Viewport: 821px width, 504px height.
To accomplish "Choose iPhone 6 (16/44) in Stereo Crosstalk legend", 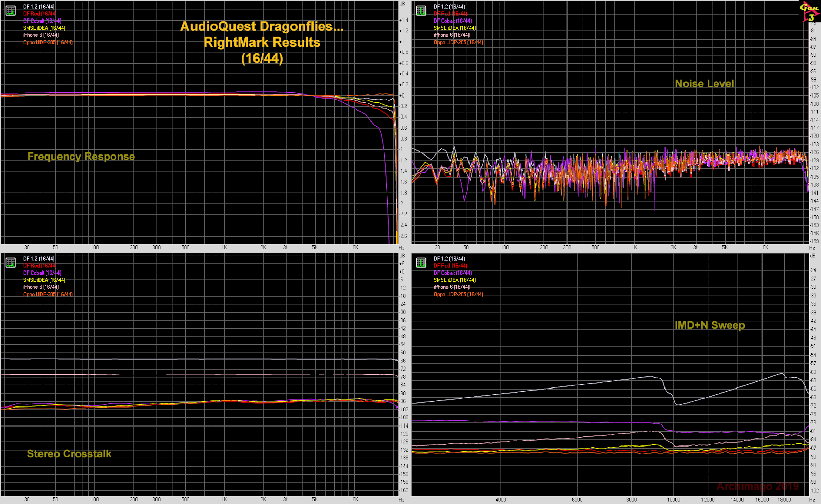I will point(41,287).
